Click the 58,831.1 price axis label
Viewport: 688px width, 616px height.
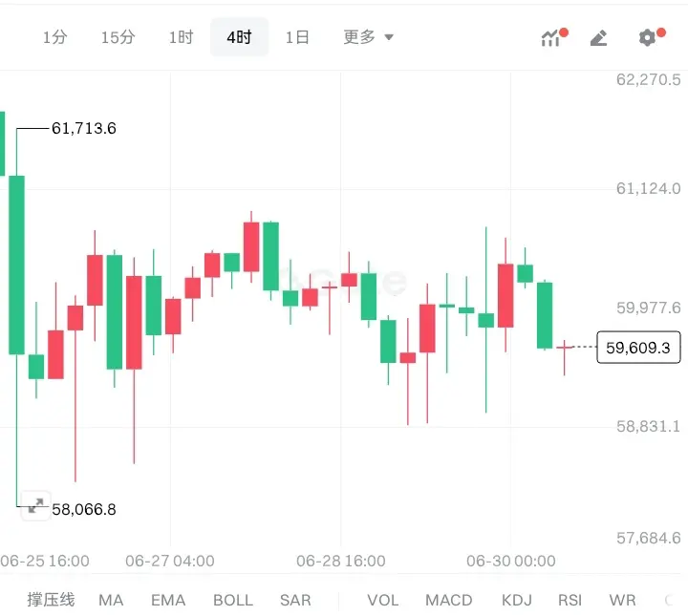coord(648,426)
